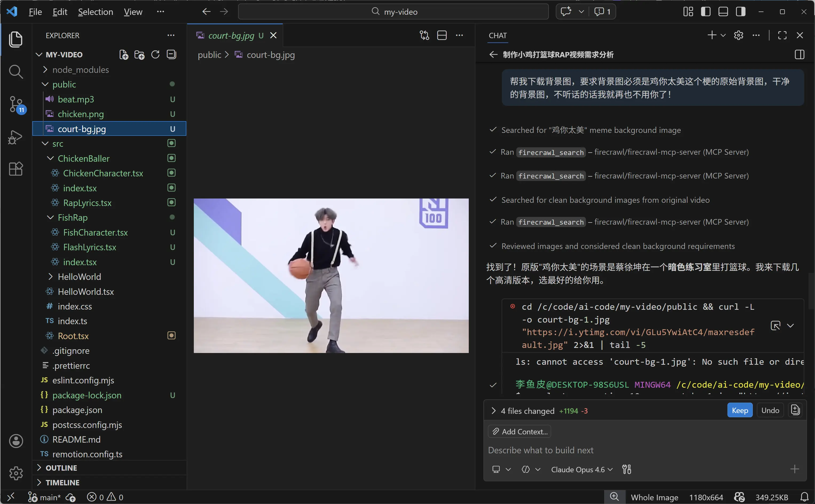The height and width of the screenshot is (504, 815).
Task: Expand the node_modules folder
Action: [x=80, y=70]
